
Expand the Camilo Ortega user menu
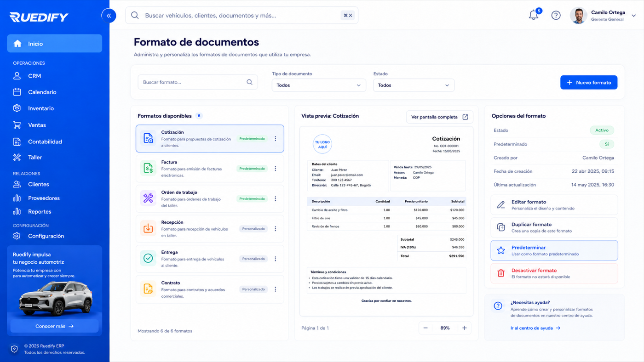click(x=633, y=16)
